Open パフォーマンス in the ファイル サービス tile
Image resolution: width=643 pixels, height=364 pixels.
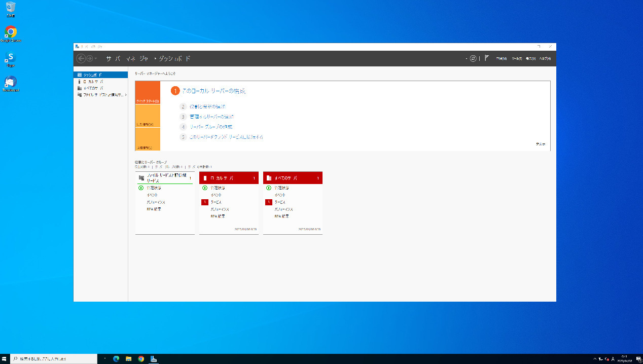pyautogui.click(x=156, y=202)
